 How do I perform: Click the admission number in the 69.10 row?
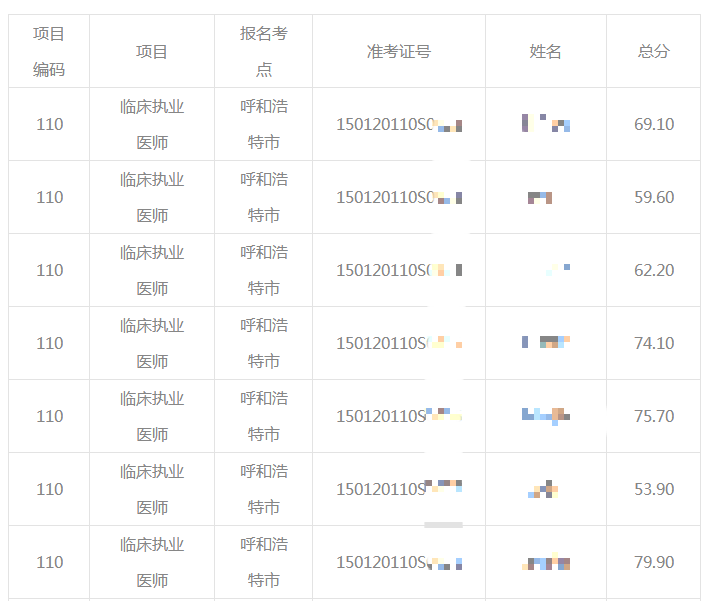point(398,125)
